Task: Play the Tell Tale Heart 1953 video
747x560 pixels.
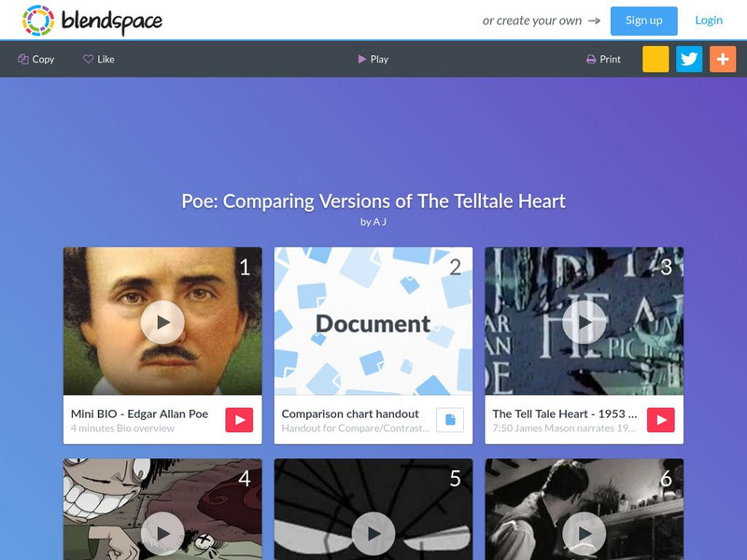Action: (x=585, y=322)
